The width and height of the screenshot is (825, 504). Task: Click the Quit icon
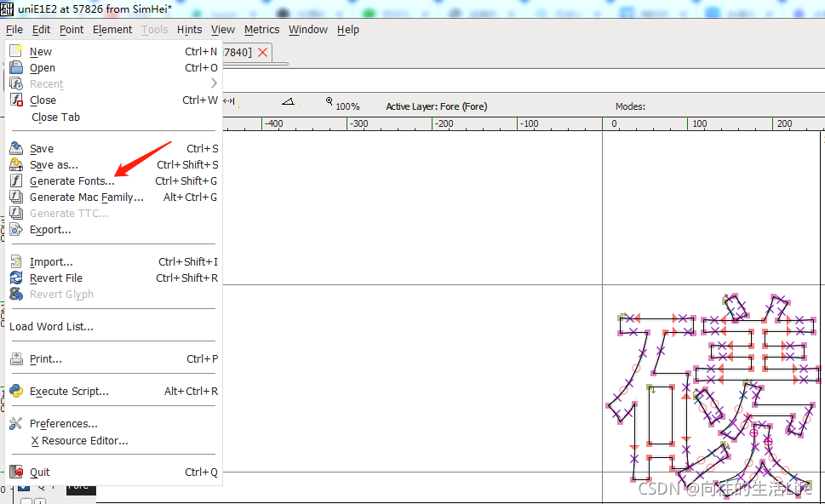tap(16, 472)
